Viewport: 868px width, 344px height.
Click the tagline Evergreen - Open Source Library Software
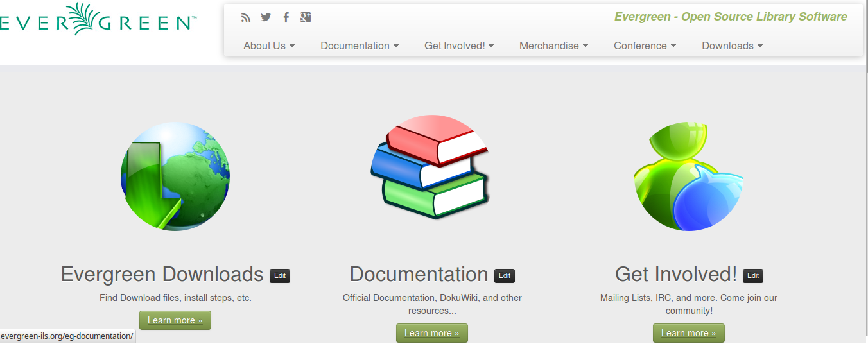click(x=731, y=17)
